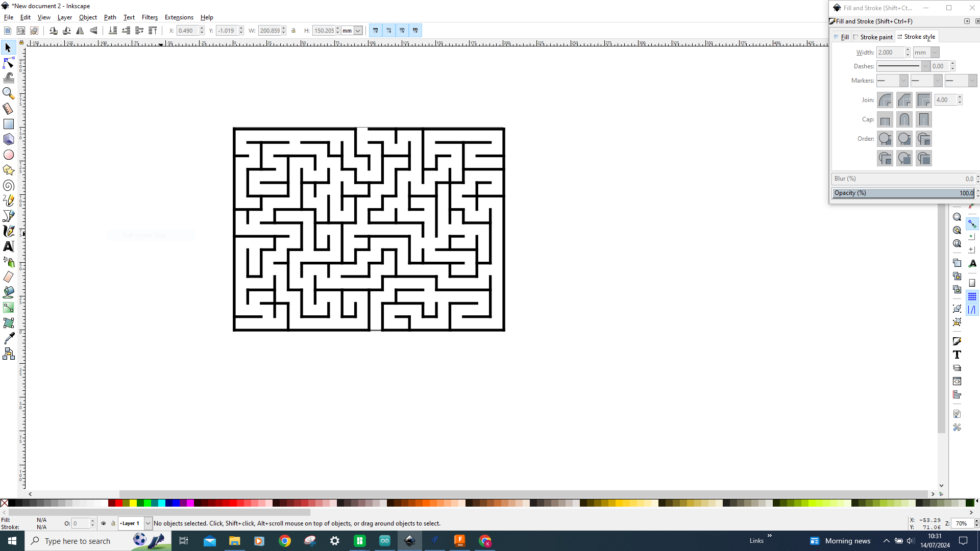Toggle the width-height lock ratio
Viewport: 980px width, 551px height.
[x=293, y=30]
